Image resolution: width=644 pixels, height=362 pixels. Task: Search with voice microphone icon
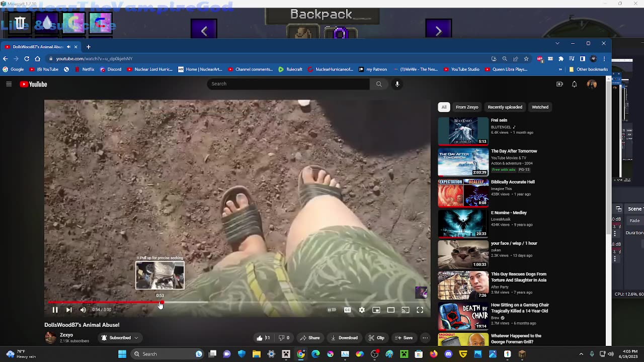pyautogui.click(x=397, y=84)
